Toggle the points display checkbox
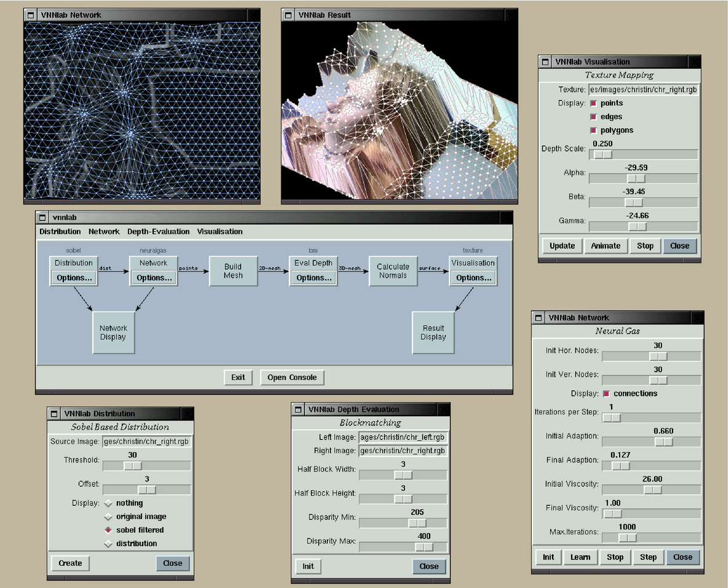Screen dimensions: 728x588 click(x=594, y=103)
